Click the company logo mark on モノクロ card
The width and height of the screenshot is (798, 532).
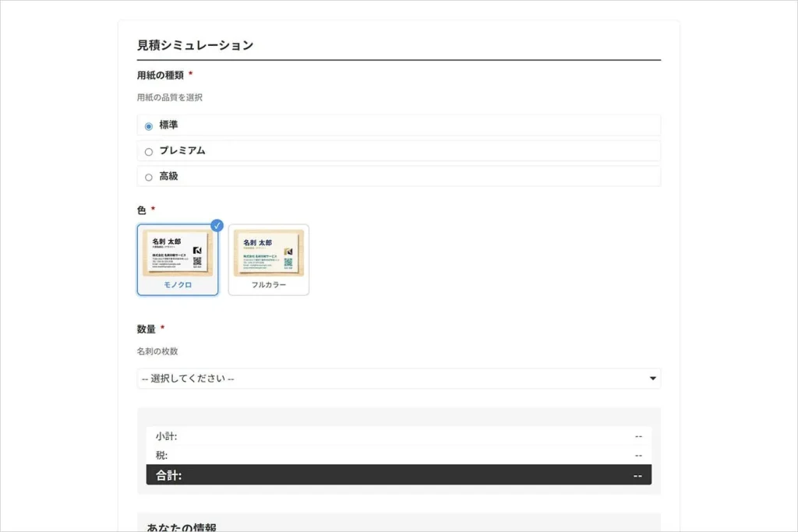point(198,250)
